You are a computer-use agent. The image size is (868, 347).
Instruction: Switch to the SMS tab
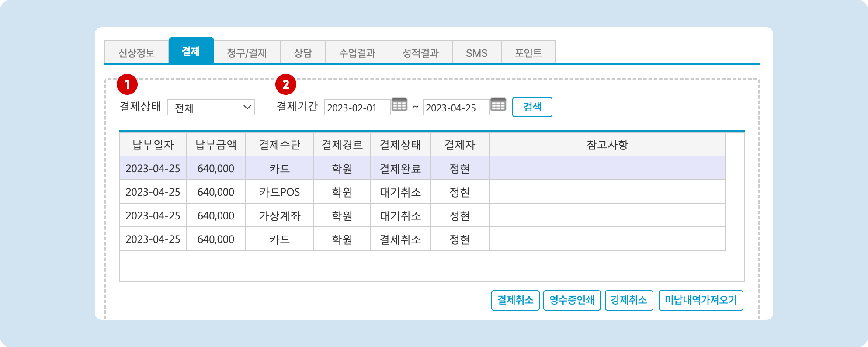[476, 53]
